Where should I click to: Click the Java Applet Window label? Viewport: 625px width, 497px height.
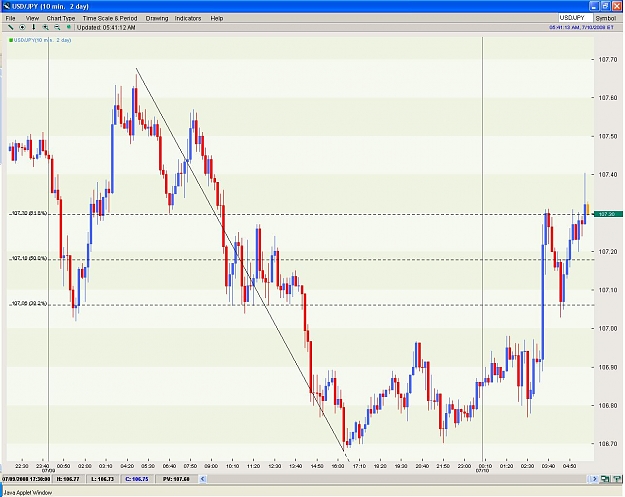28,493
